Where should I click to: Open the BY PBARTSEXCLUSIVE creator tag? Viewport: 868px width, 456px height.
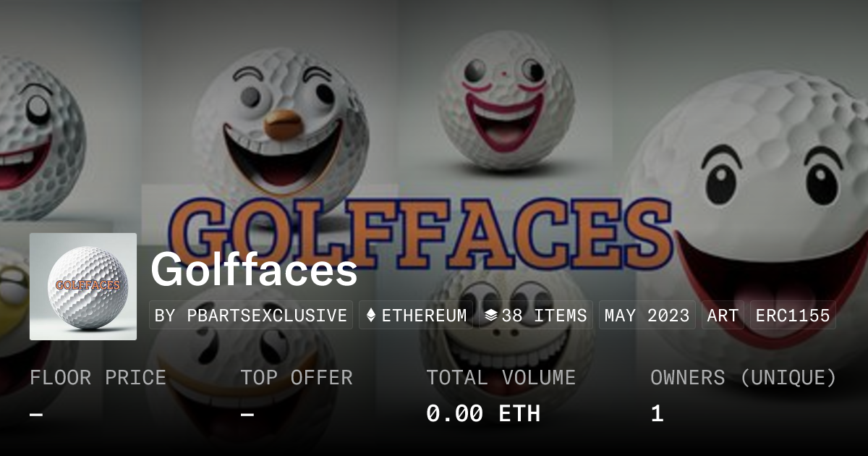tap(251, 316)
